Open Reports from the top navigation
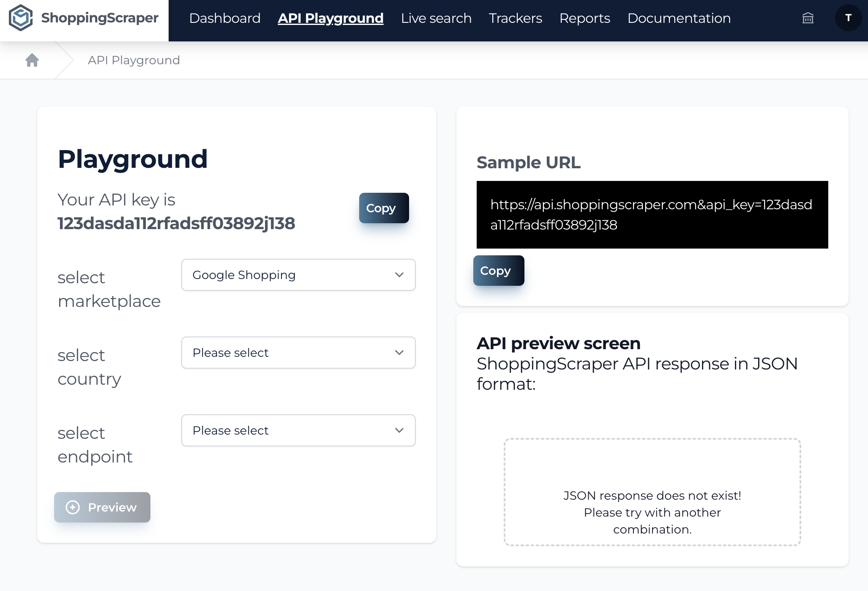This screenshot has height=591, width=868. [x=584, y=18]
